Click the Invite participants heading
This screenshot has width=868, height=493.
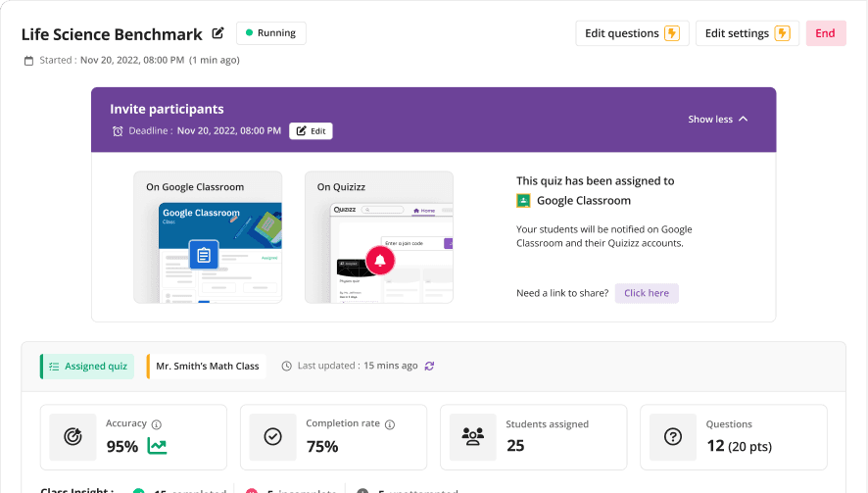167,109
